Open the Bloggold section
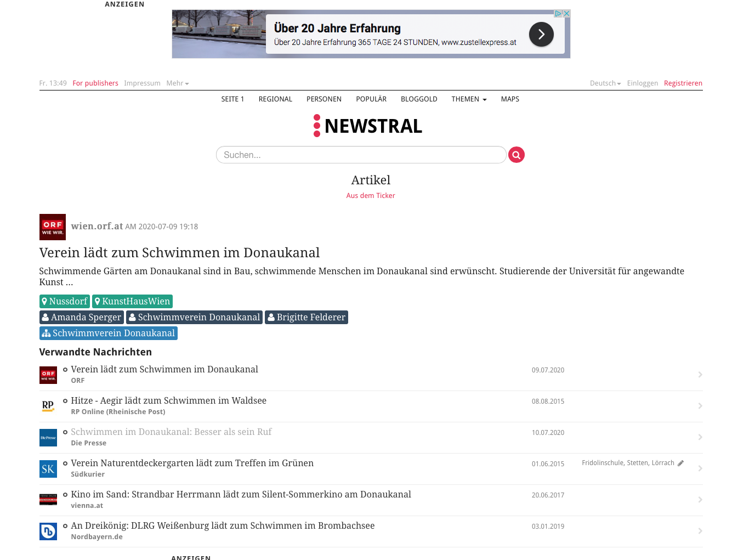Viewport: 755px width, 560px height. [419, 99]
